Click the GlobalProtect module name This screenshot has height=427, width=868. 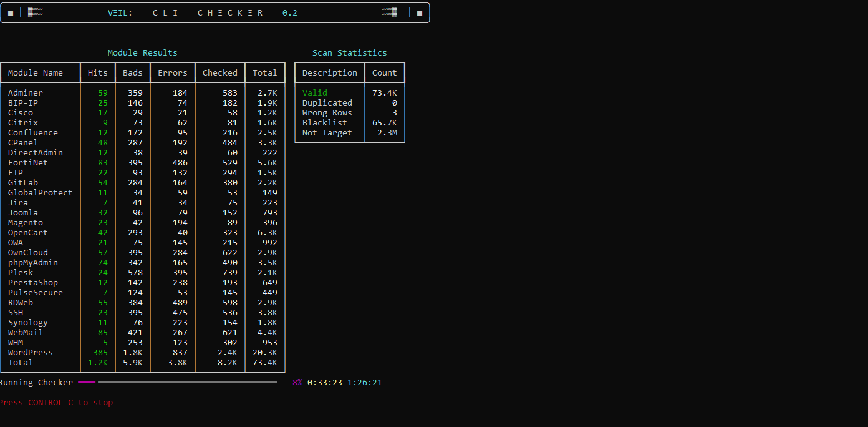[x=41, y=193]
